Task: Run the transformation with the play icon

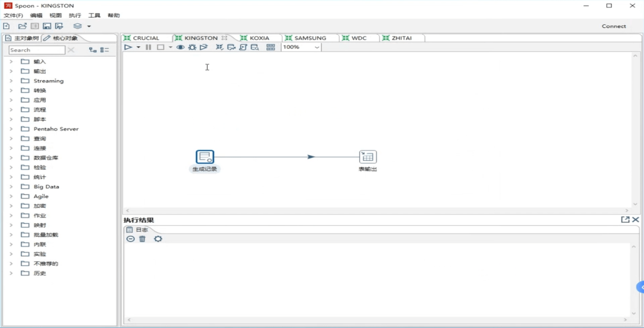Action: point(128,47)
